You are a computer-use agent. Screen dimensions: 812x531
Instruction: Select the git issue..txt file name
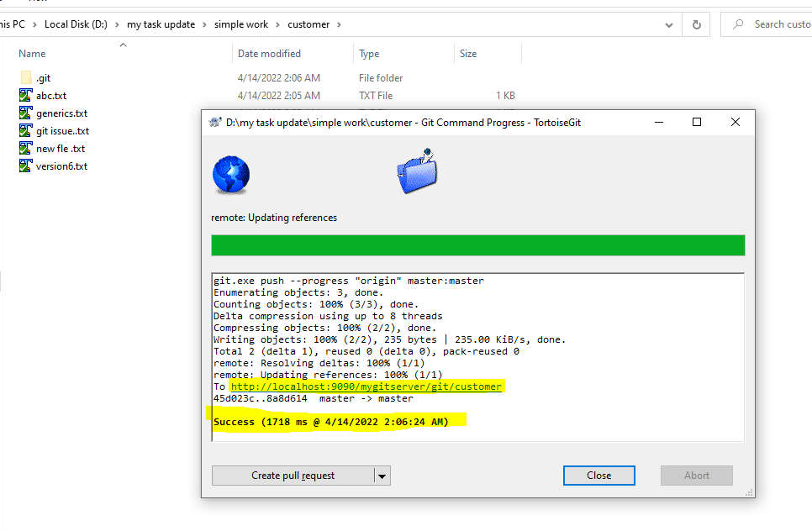coord(63,131)
